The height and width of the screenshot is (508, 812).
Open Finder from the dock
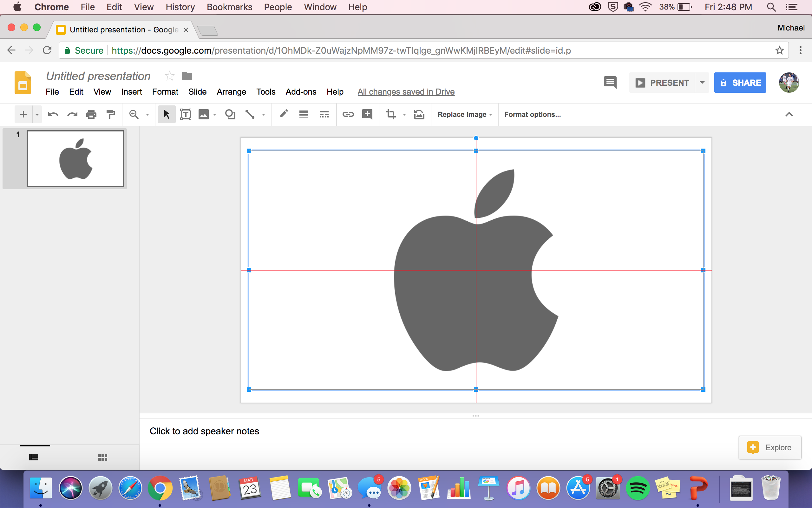click(x=41, y=488)
